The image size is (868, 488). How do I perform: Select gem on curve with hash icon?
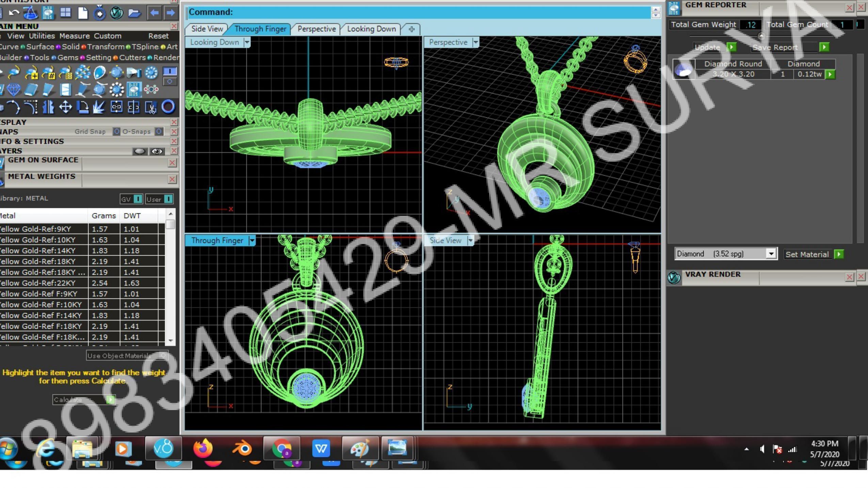(x=48, y=72)
